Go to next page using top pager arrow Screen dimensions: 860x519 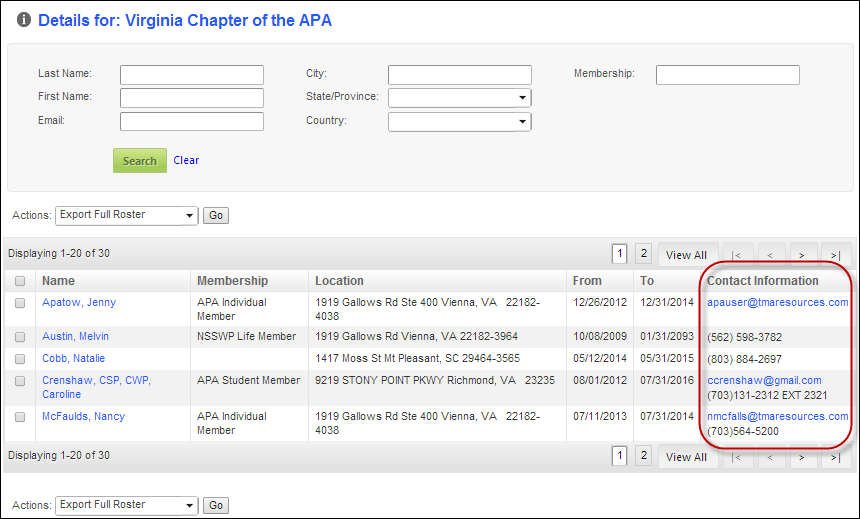coord(802,255)
